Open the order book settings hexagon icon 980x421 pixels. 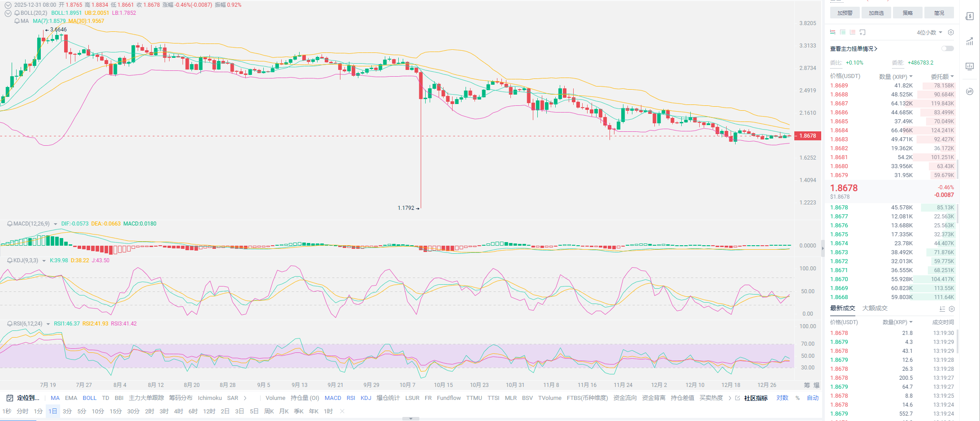[951, 32]
